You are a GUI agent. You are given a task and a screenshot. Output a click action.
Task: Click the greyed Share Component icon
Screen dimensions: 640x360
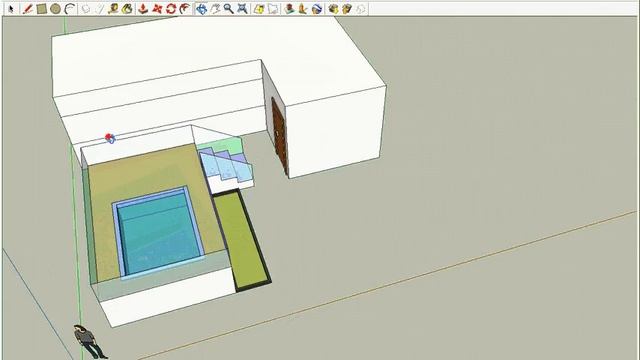(x=361, y=9)
